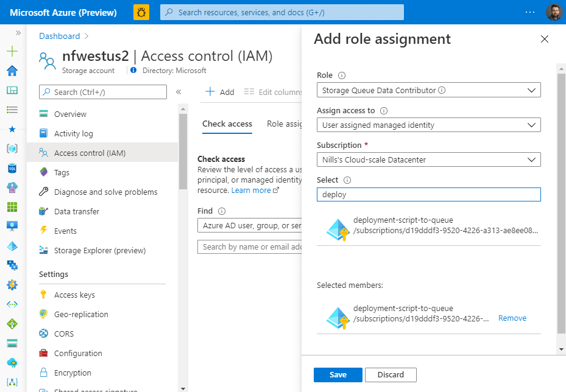This screenshot has width=566, height=392.
Task: Open SQL databases icon in sidebar
Action: 12,168
